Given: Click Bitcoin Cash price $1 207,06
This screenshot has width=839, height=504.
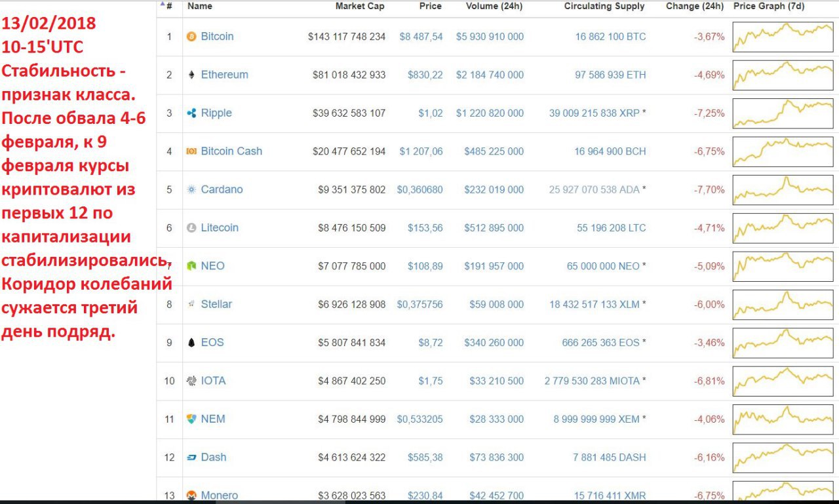Looking at the screenshot, I should tap(421, 151).
